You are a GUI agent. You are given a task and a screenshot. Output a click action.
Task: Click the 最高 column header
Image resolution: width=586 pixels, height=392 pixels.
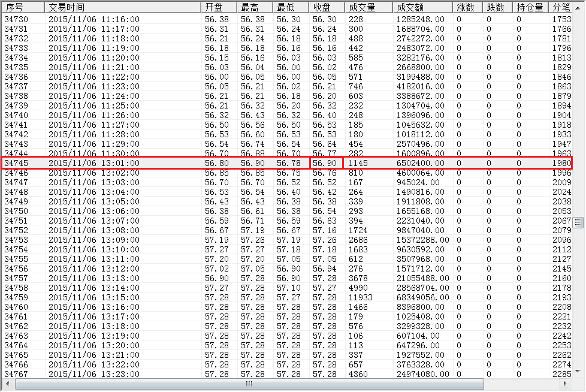click(x=255, y=7)
